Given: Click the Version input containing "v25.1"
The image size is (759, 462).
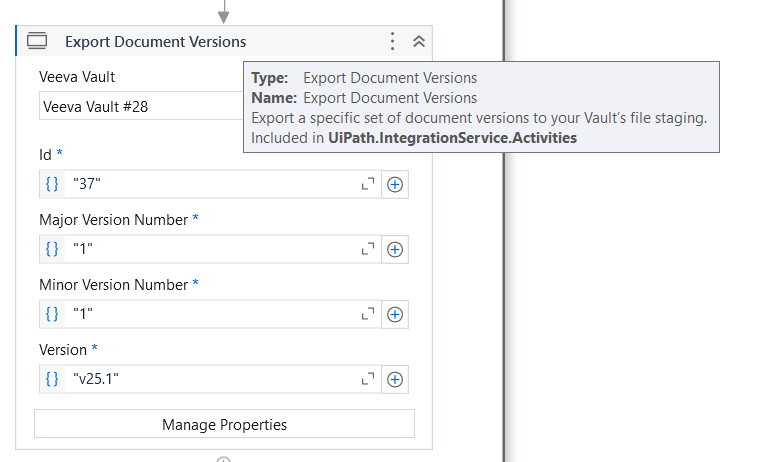Looking at the screenshot, I should pos(211,379).
